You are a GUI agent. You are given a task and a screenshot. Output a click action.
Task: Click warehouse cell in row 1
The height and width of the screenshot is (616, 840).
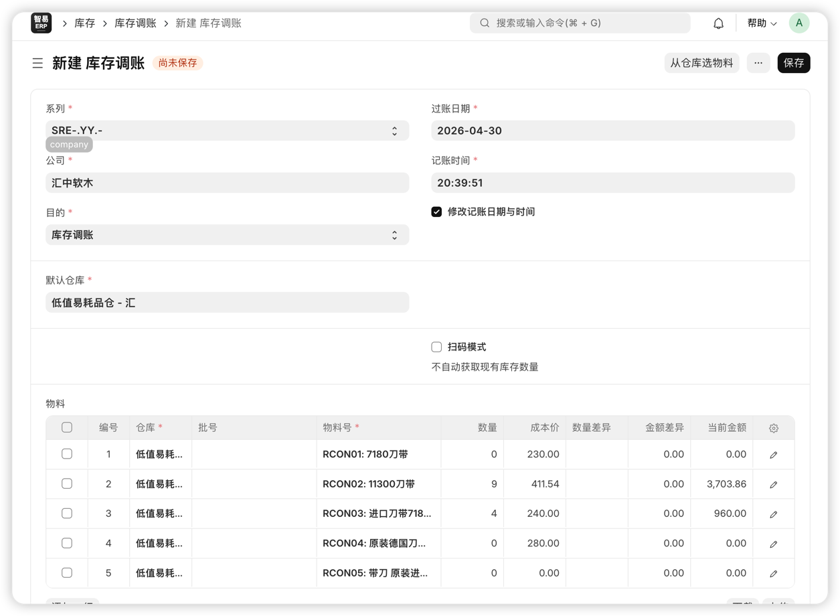(x=161, y=454)
